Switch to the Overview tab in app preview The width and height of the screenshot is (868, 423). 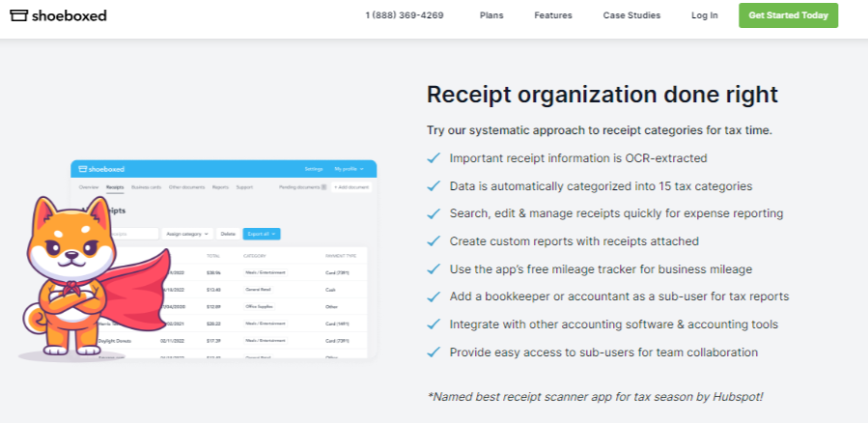coord(89,187)
